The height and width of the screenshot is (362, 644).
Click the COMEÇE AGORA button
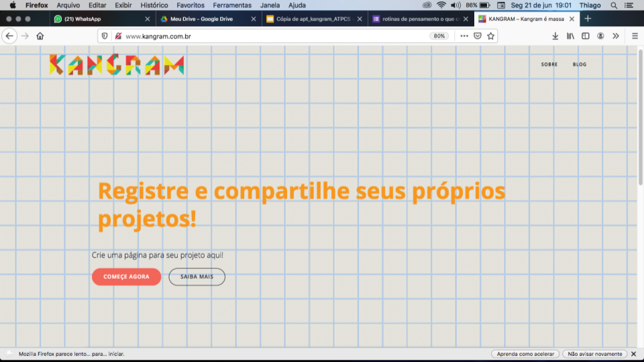(x=127, y=277)
